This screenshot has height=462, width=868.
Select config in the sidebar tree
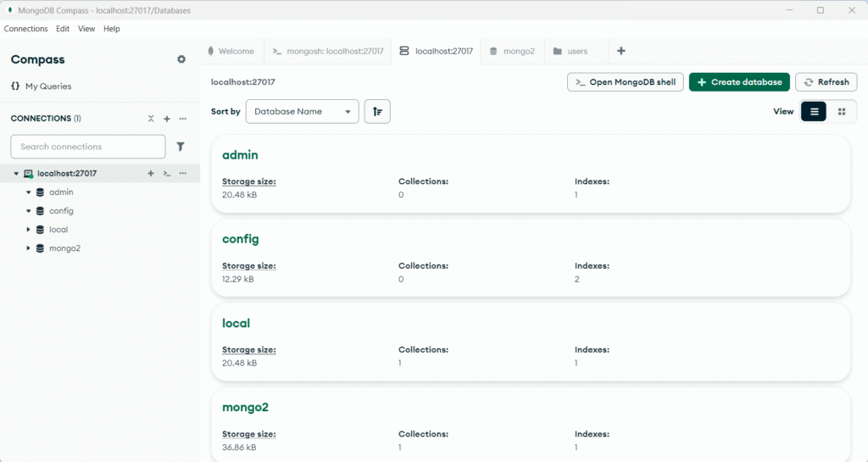(61, 211)
